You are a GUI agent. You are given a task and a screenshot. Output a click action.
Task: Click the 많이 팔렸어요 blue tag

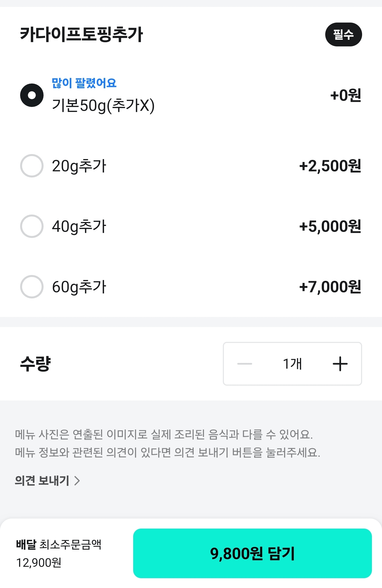[x=84, y=83]
